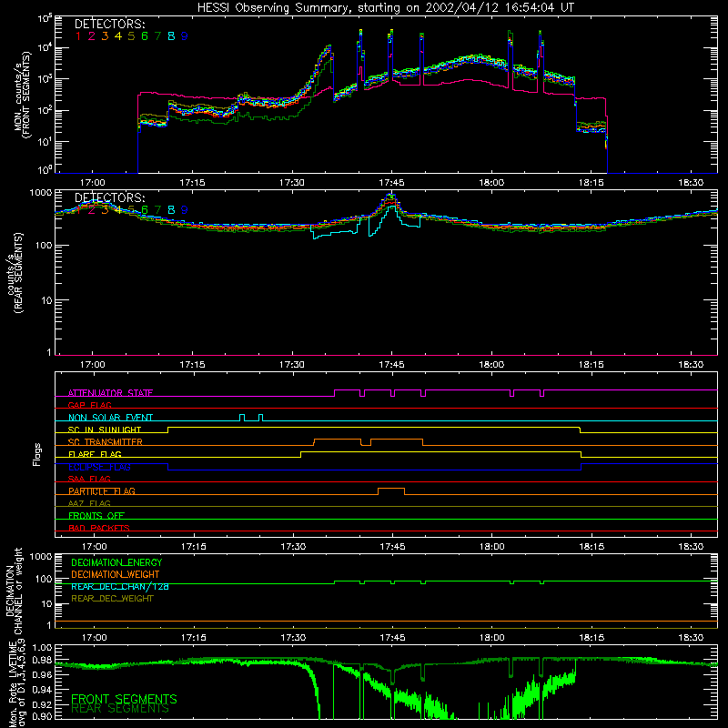Image resolution: width=728 pixels, height=728 pixels.
Task: Click the MON. counts/s (FRONT SEGMENTS) axis label
Action: 24,95
